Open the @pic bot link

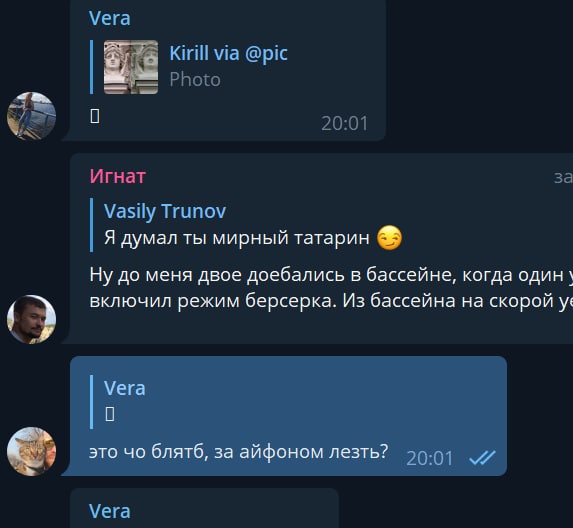[266, 53]
